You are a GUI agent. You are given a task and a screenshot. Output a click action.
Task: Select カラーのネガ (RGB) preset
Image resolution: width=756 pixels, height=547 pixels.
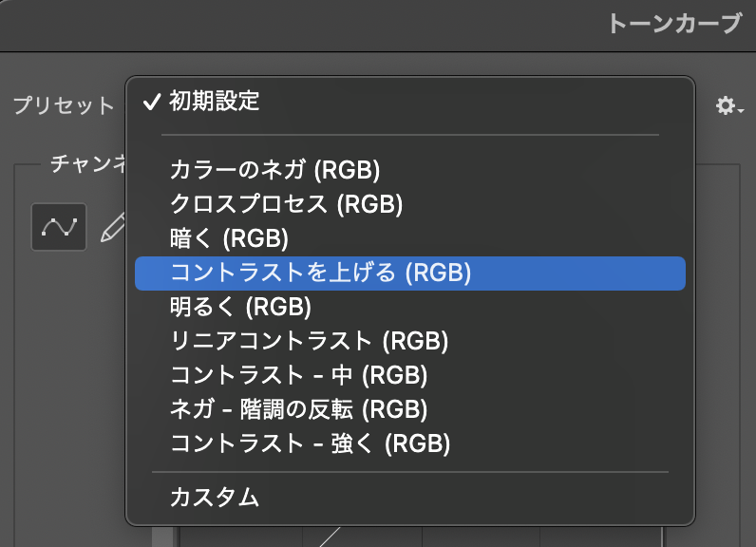tap(274, 170)
